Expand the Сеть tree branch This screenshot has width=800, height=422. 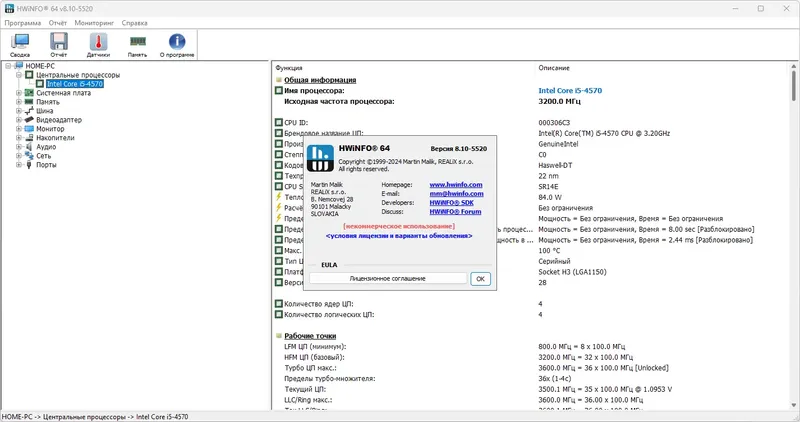(x=19, y=156)
